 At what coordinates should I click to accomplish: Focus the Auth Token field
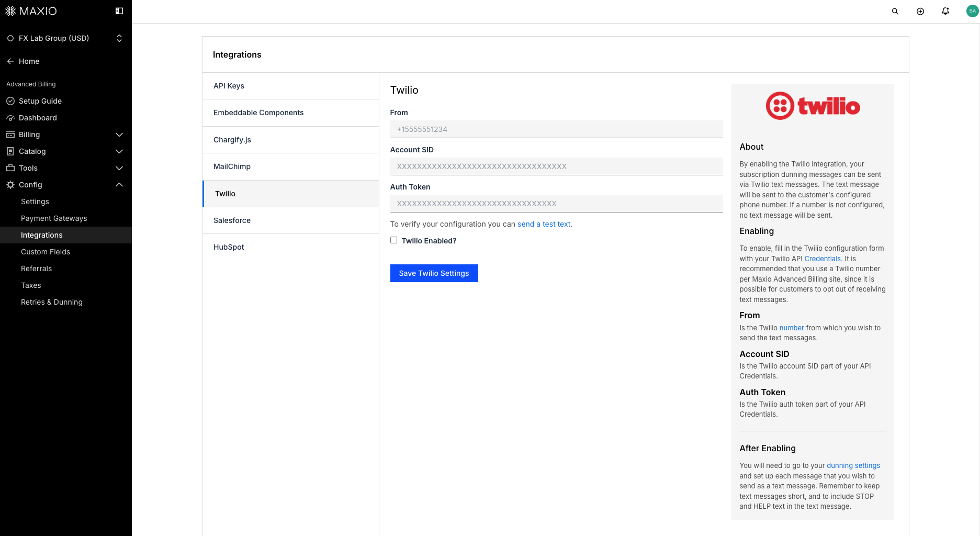pyautogui.click(x=557, y=204)
